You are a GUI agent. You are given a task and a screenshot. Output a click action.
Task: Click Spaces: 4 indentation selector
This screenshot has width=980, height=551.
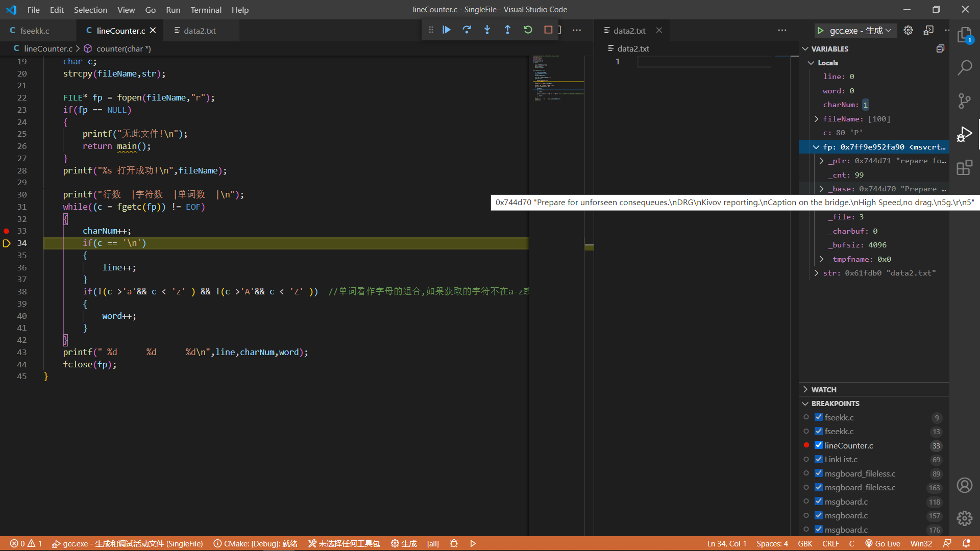[x=772, y=543]
